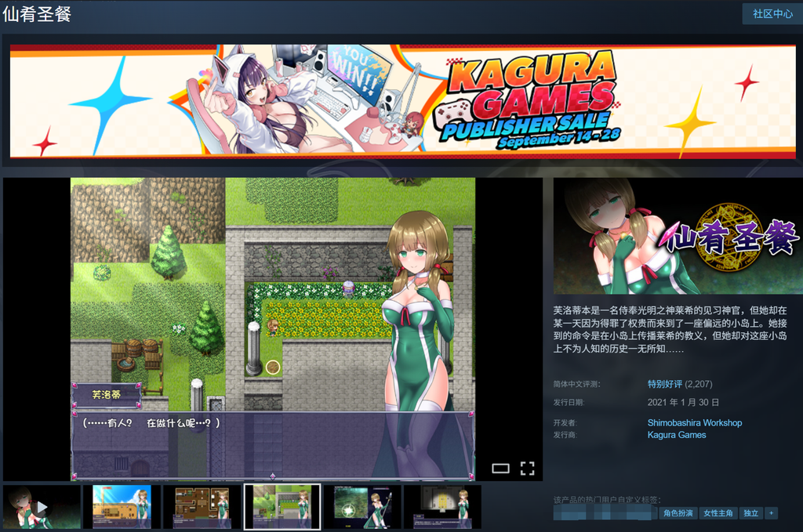Click the main garden screenshot image
Image resolution: width=803 pixels, height=532 pixels.
273,329
